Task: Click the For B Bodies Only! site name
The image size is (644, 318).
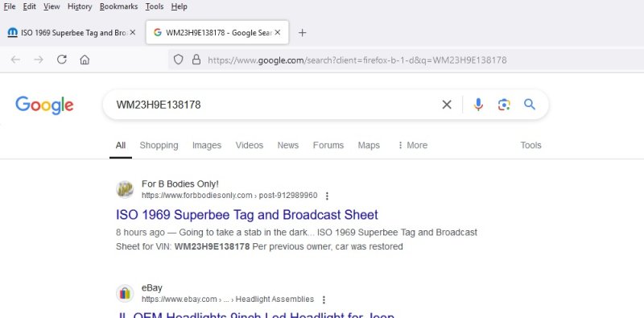Action: tap(180, 184)
